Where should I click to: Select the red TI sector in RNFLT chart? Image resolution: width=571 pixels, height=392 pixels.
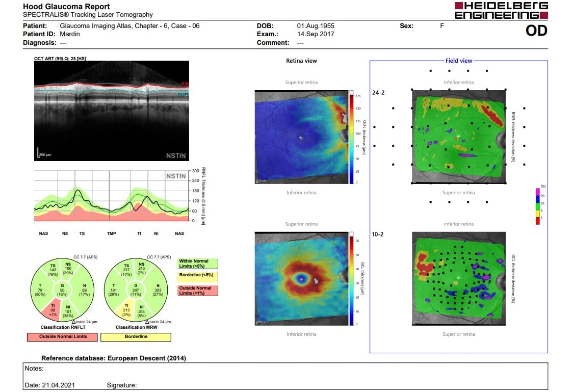(x=53, y=309)
